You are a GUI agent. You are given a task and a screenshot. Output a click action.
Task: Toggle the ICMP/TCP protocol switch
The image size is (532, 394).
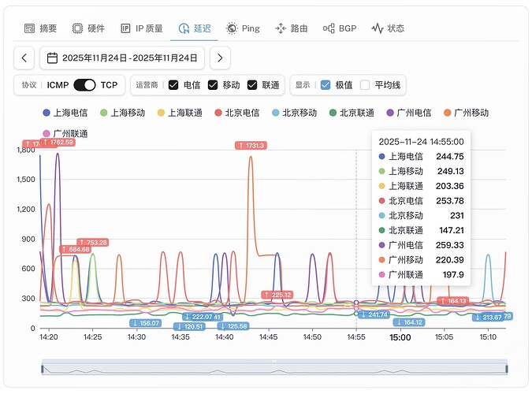pyautogui.click(x=84, y=85)
